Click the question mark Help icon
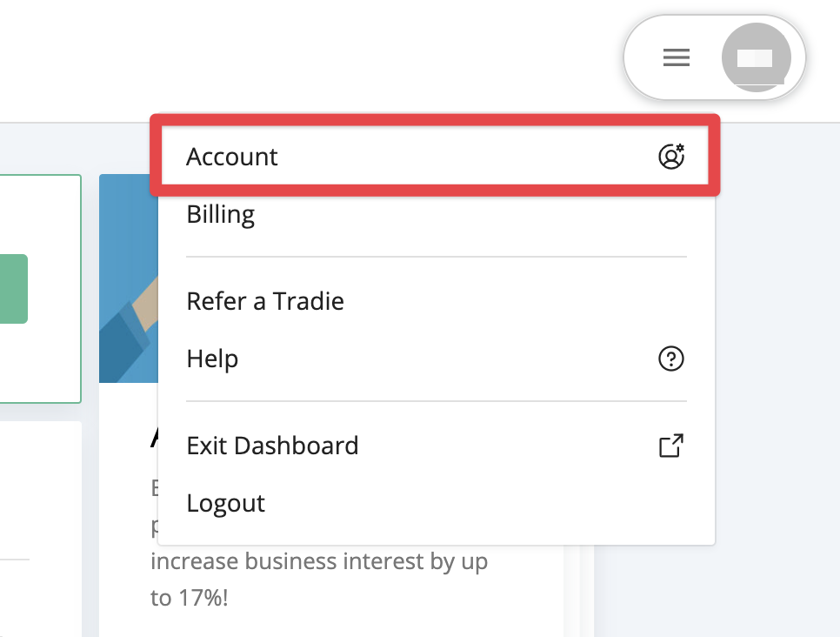 pyautogui.click(x=670, y=359)
